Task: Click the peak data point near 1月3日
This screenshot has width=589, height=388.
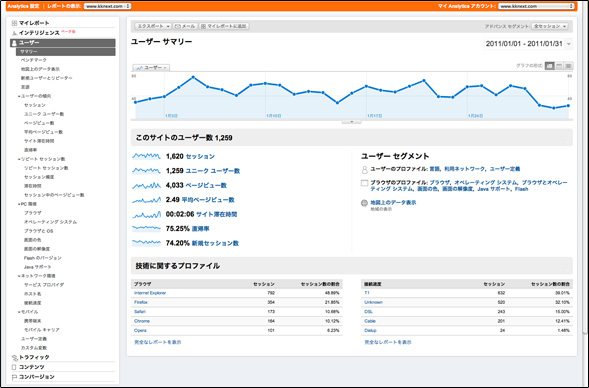Action: (x=193, y=77)
